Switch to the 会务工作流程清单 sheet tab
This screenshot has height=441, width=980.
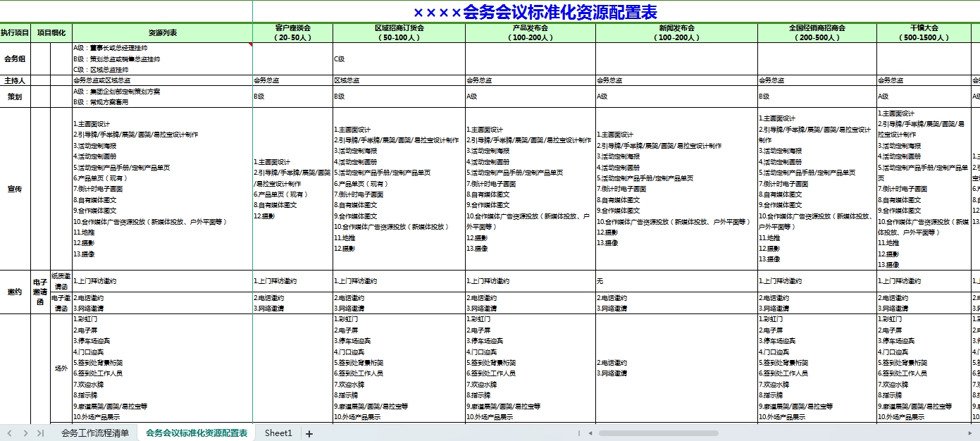(95, 433)
